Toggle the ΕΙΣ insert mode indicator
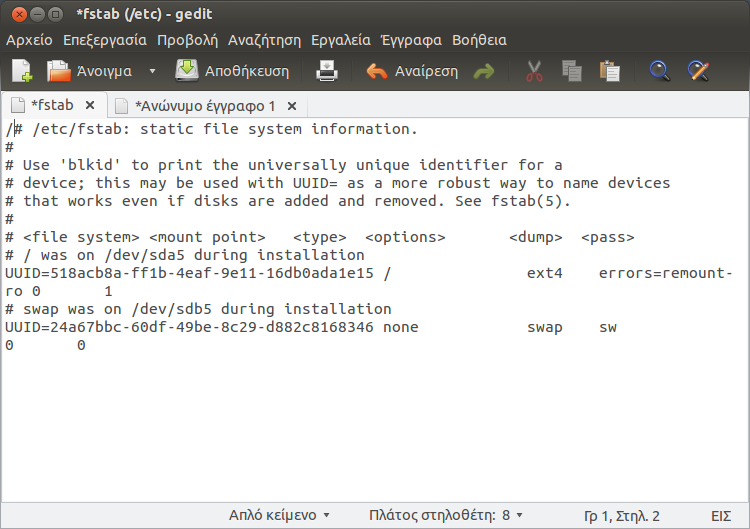This screenshot has height=529, width=750. pyautogui.click(x=721, y=516)
